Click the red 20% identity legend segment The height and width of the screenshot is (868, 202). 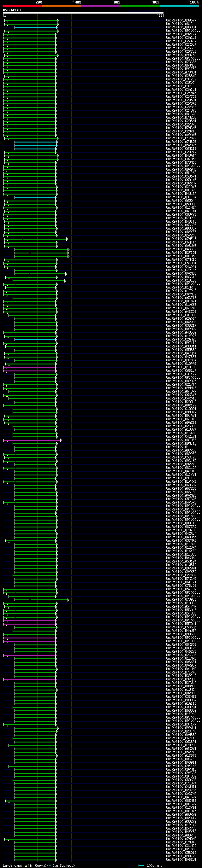coord(23,6)
